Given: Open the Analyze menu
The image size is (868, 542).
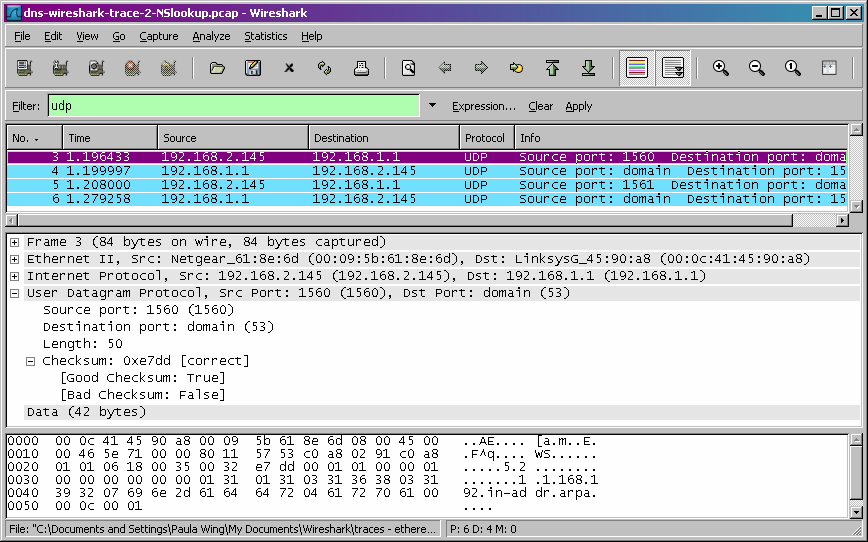Looking at the screenshot, I should 211,36.
